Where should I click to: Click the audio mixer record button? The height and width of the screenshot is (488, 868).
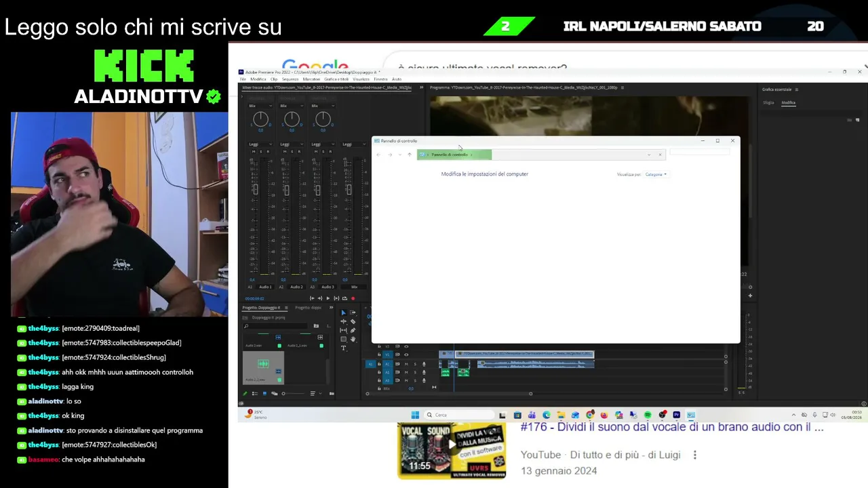point(353,298)
